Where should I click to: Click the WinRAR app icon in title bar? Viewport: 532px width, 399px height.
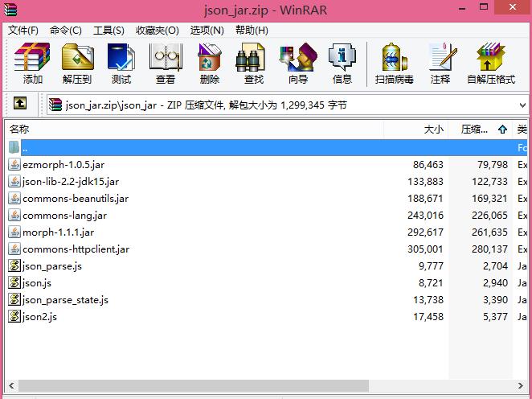[10, 9]
